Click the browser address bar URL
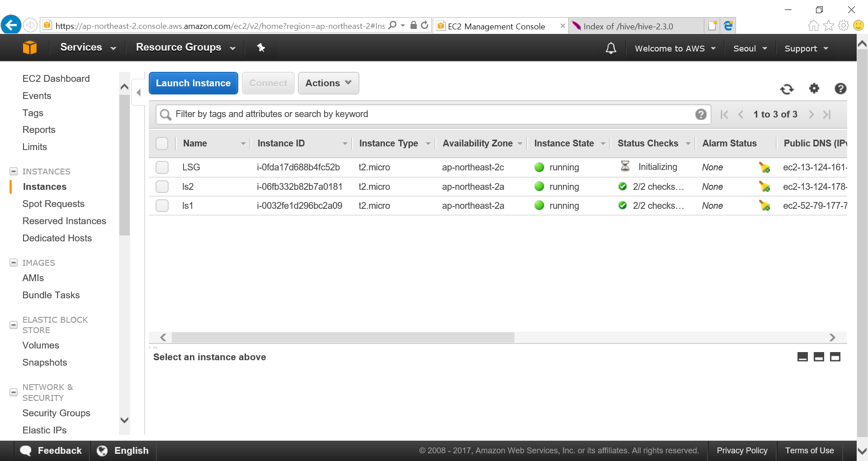Viewport: 868px width, 461px height. coord(220,26)
